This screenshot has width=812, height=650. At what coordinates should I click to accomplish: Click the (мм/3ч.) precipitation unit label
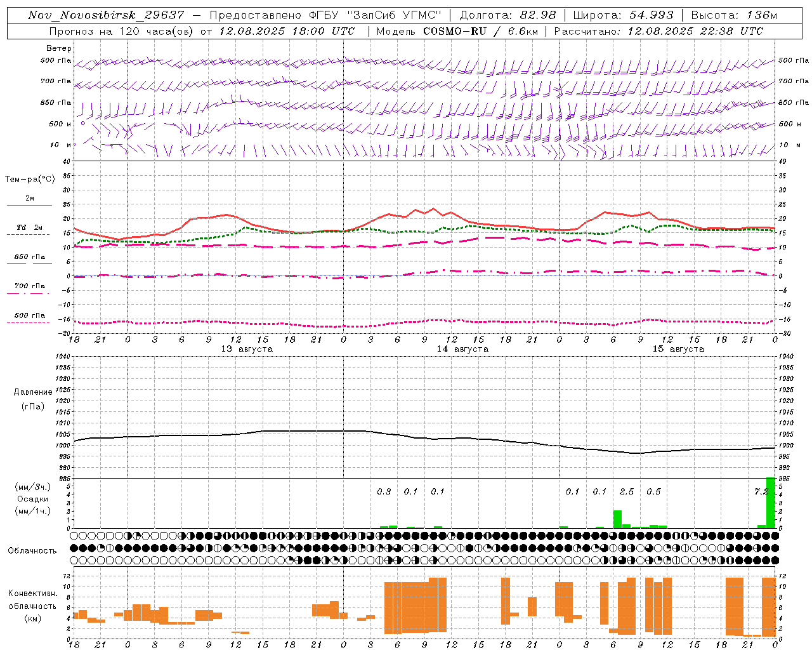pos(32,487)
